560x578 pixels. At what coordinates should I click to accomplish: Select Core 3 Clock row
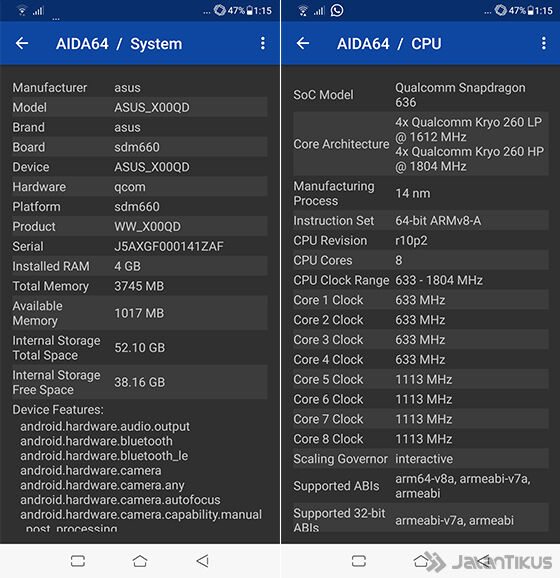coord(421,340)
